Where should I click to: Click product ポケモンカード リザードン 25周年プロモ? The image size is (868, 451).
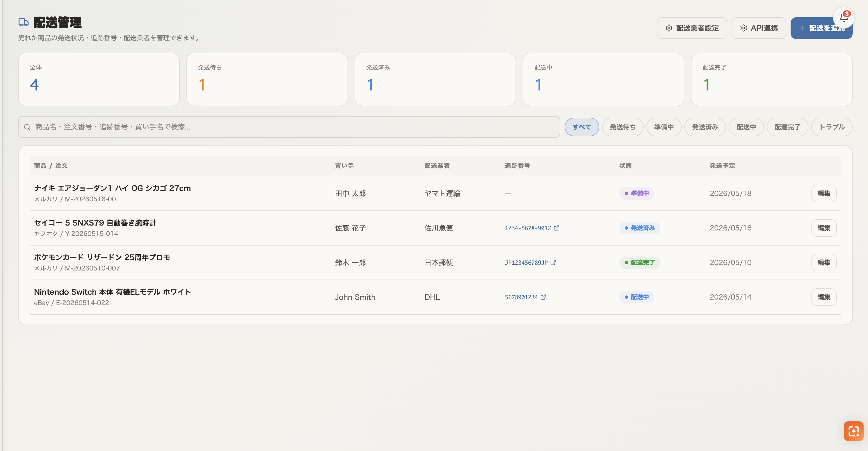click(x=102, y=257)
